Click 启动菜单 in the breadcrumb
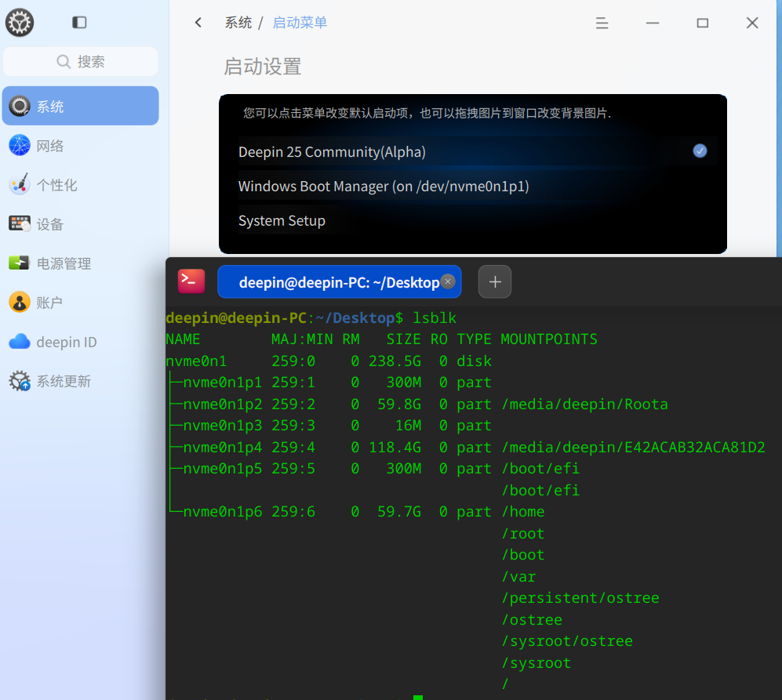 tap(300, 23)
